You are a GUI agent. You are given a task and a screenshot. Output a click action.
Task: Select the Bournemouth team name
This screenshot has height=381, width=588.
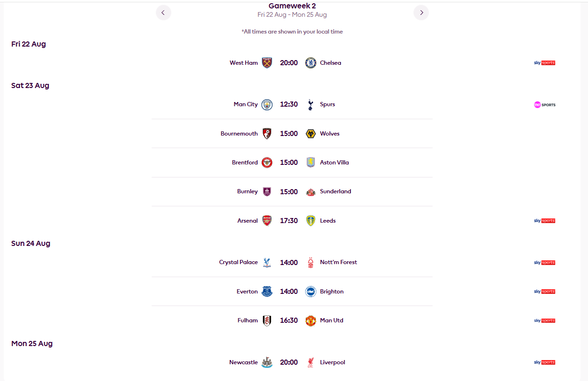(x=239, y=134)
